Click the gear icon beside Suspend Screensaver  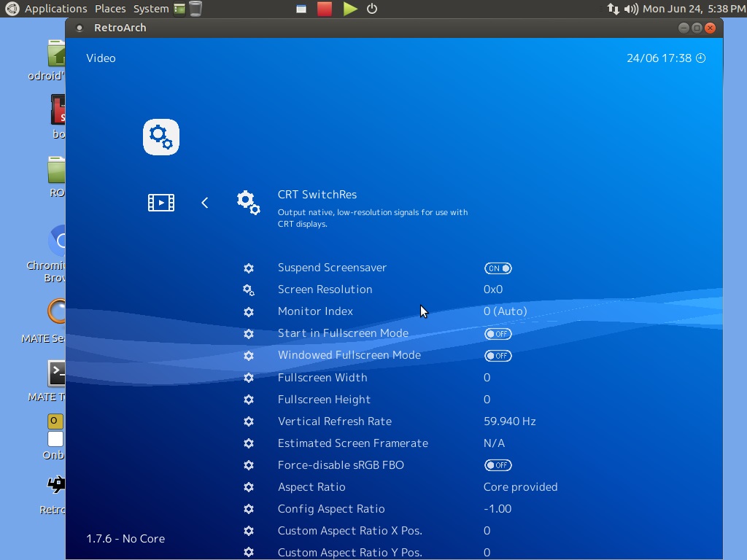[x=249, y=268]
